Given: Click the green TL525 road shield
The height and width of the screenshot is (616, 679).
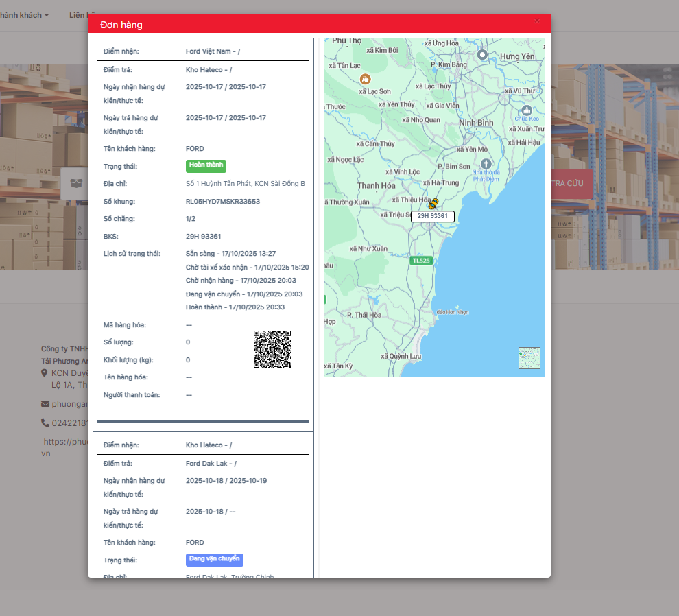Looking at the screenshot, I should (x=420, y=261).
